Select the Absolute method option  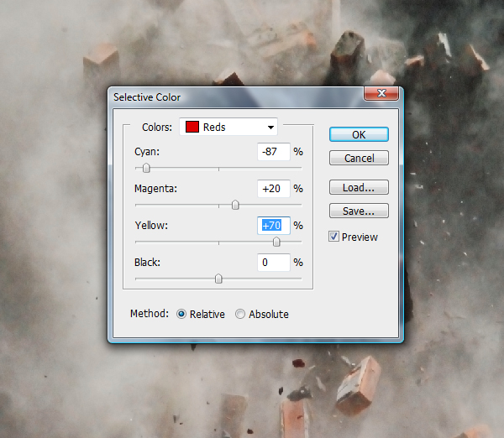[240, 314]
